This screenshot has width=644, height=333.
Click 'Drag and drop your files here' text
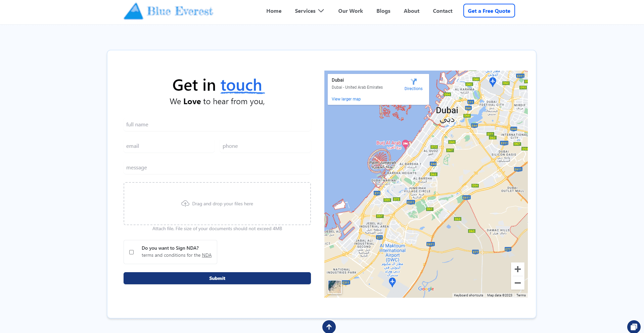pyautogui.click(x=223, y=204)
